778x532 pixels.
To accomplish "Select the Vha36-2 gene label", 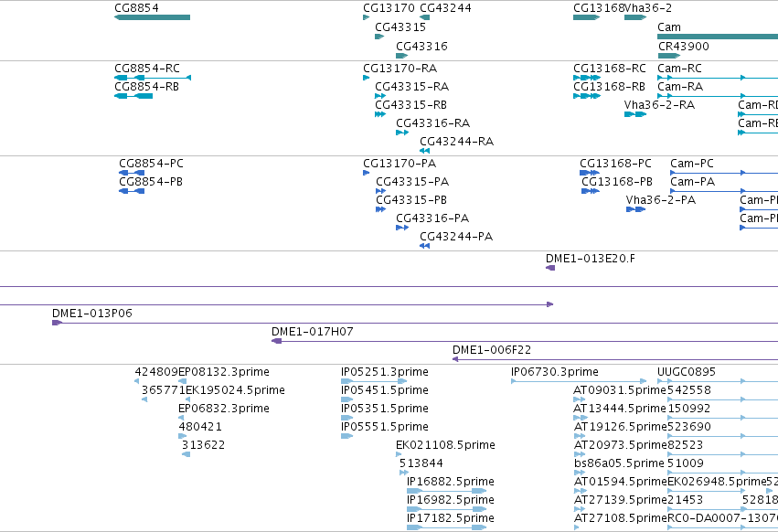I will point(648,8).
